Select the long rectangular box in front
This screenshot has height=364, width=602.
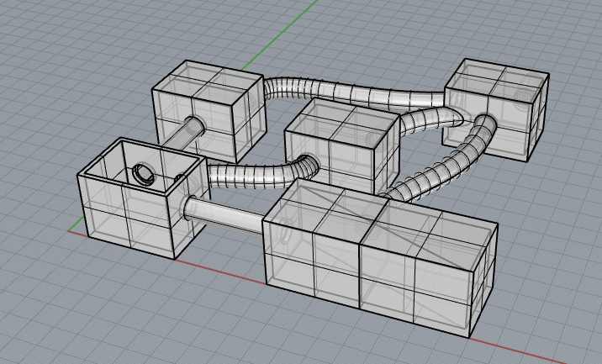point(380,259)
